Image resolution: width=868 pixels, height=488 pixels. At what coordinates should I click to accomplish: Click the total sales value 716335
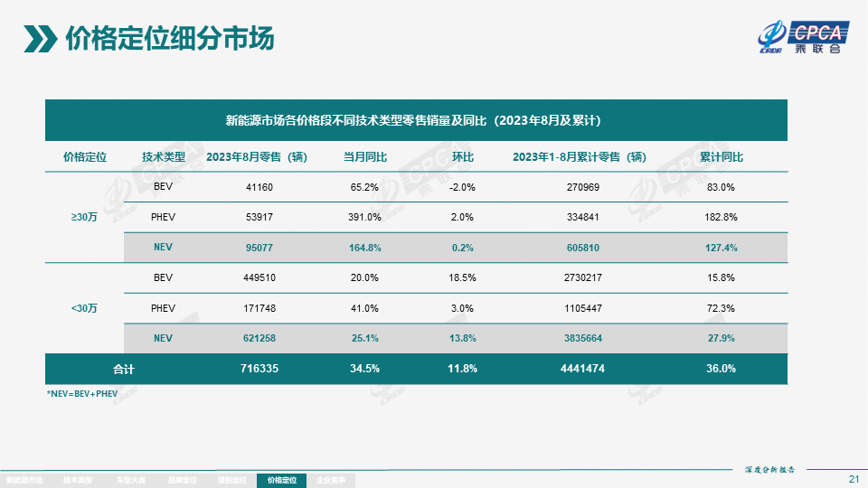[258, 369]
